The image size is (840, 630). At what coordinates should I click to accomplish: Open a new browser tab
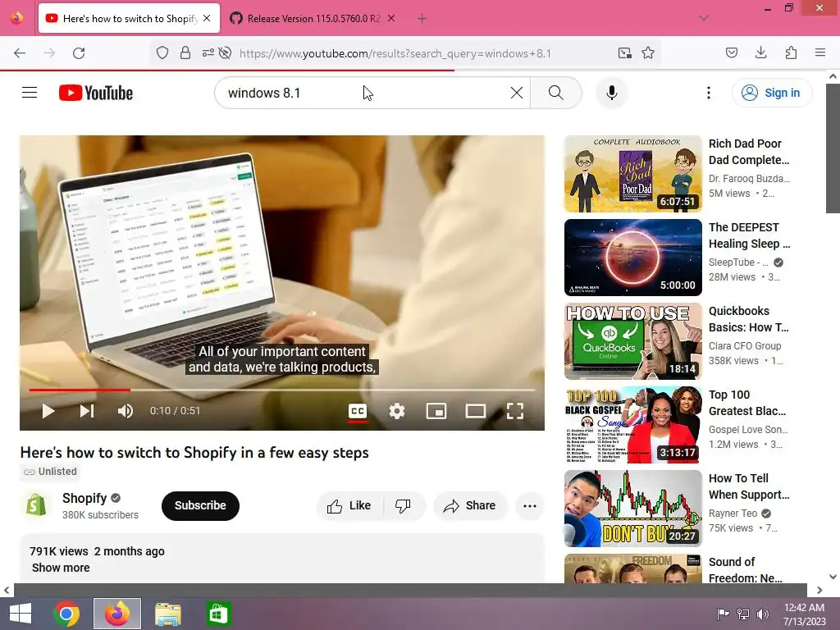coord(422,18)
